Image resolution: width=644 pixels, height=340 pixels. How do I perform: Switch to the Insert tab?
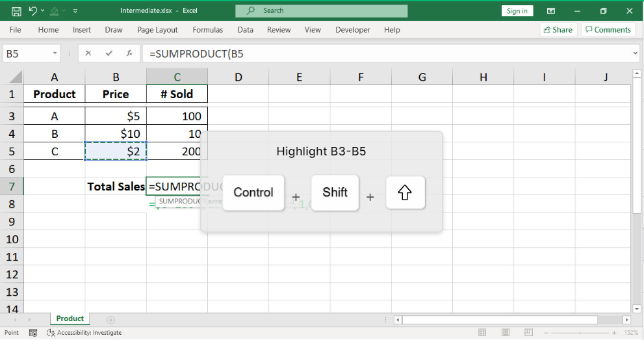82,29
